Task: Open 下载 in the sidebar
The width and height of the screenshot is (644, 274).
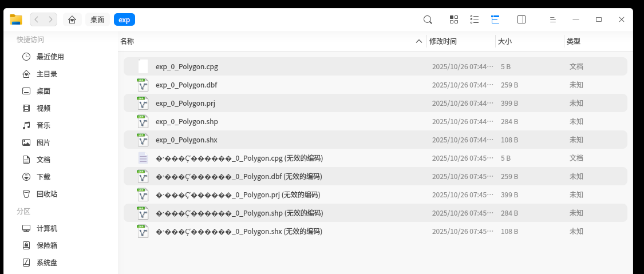Action: [x=60, y=177]
